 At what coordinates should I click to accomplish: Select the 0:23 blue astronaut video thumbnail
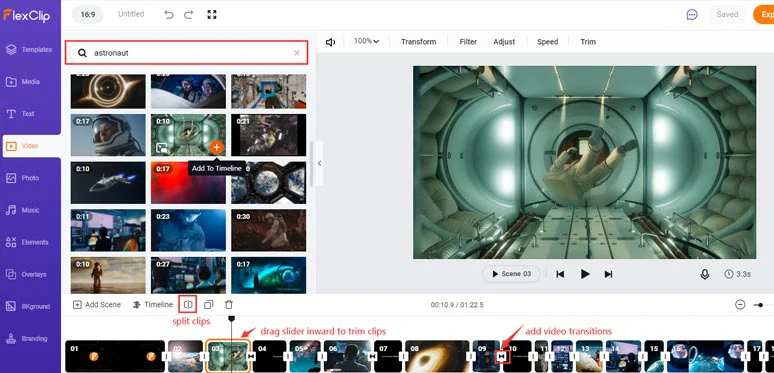tap(189, 230)
